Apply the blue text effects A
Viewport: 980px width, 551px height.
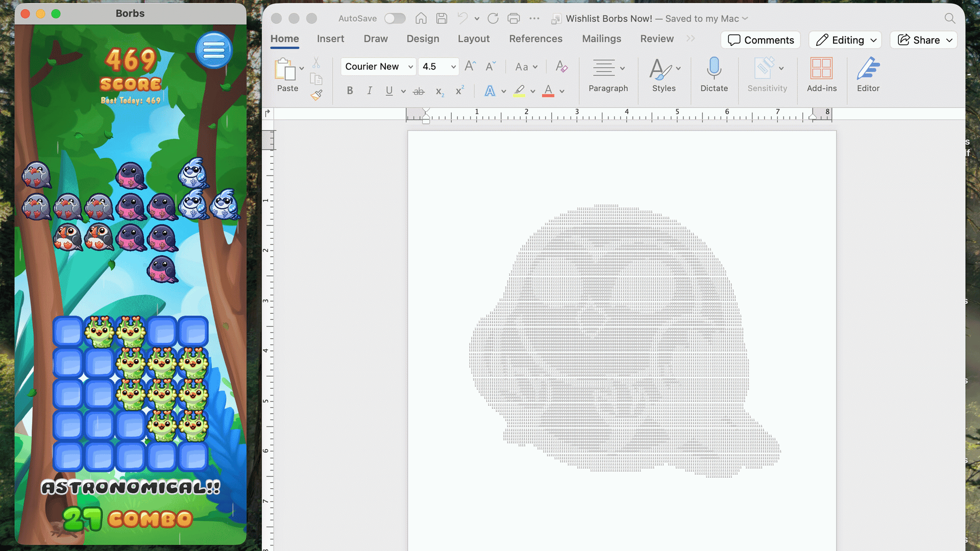tap(489, 91)
